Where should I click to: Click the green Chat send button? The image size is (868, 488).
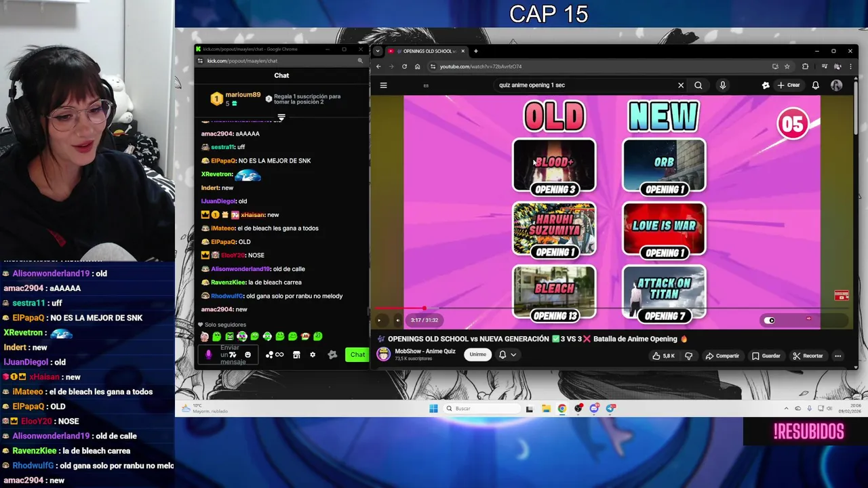[x=357, y=354]
